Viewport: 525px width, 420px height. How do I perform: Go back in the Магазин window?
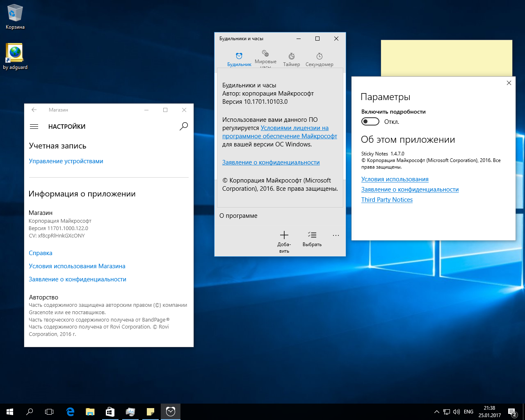tap(34, 110)
